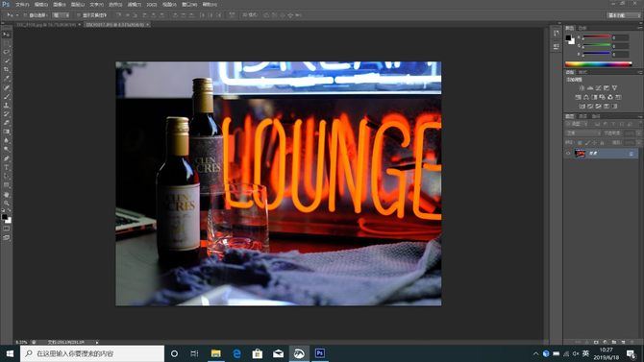This screenshot has width=644, height=362.
Task: Switch to the inactive document tab
Action: [47, 25]
